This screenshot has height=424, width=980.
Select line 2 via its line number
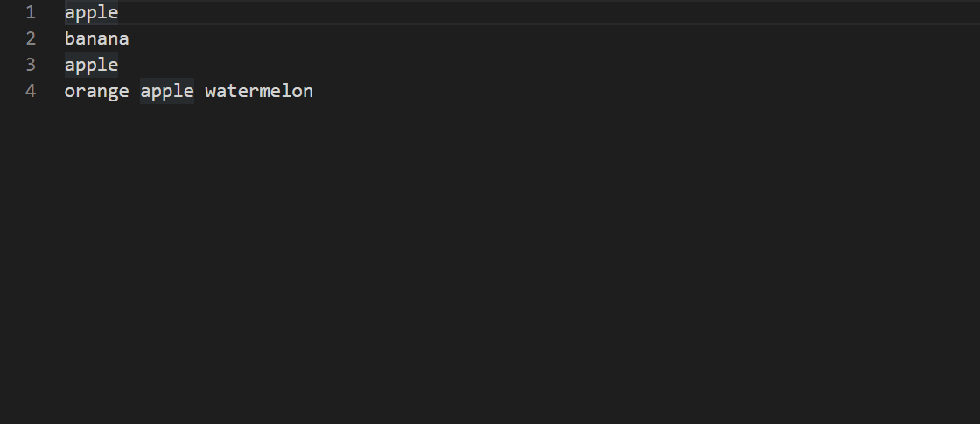[31, 38]
